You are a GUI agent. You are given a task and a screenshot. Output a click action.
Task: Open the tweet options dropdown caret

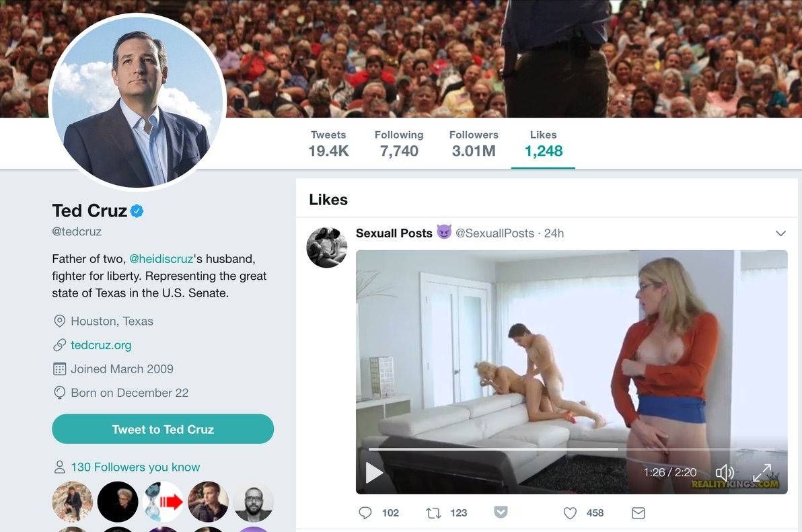point(780,233)
